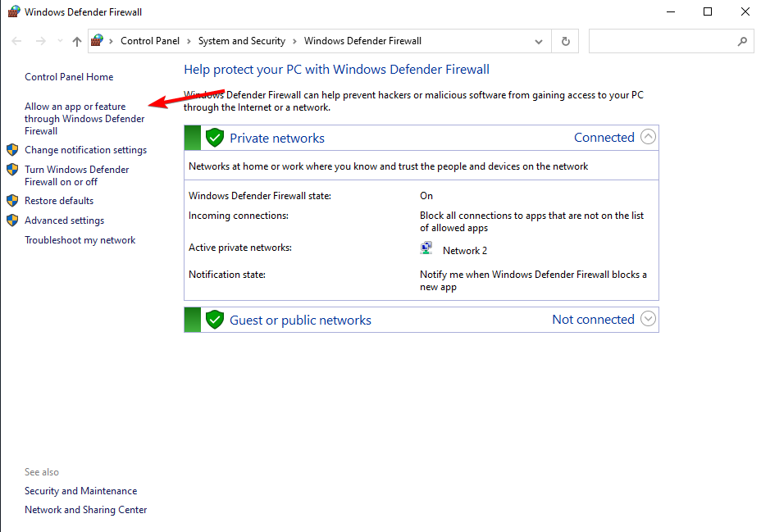761x532 pixels.
Task: Select the Network 2 text
Action: 465,251
